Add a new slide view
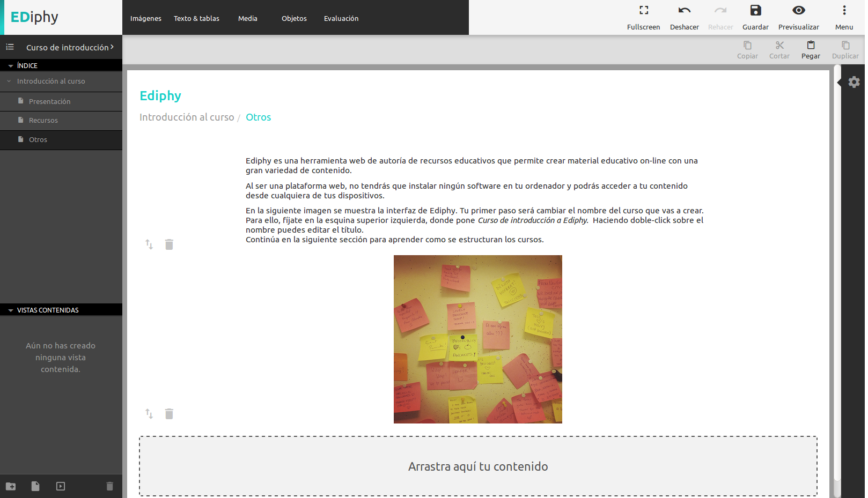This screenshot has height=498, width=868. tap(61, 486)
